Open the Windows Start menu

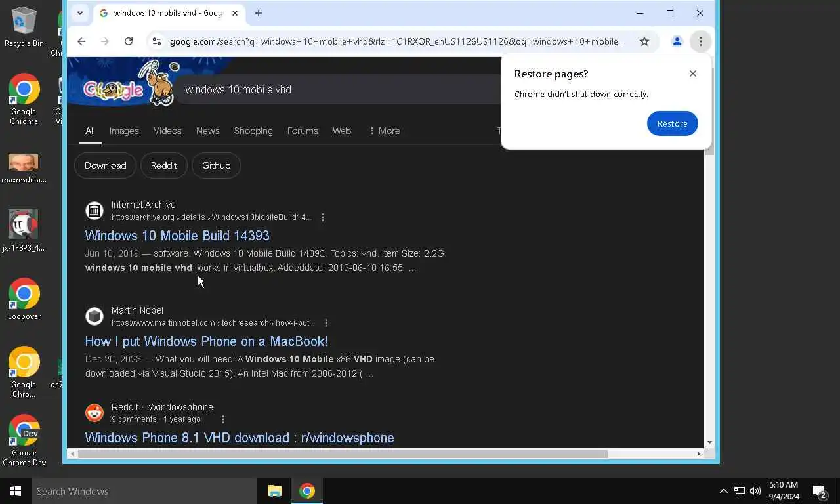16,491
